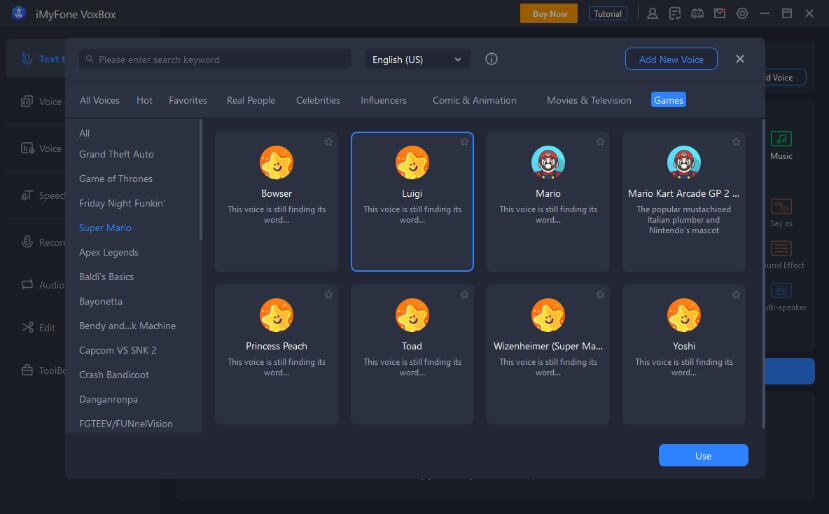Image resolution: width=829 pixels, height=514 pixels.
Task: Click the voice grid scrollbar
Action: coord(763,274)
